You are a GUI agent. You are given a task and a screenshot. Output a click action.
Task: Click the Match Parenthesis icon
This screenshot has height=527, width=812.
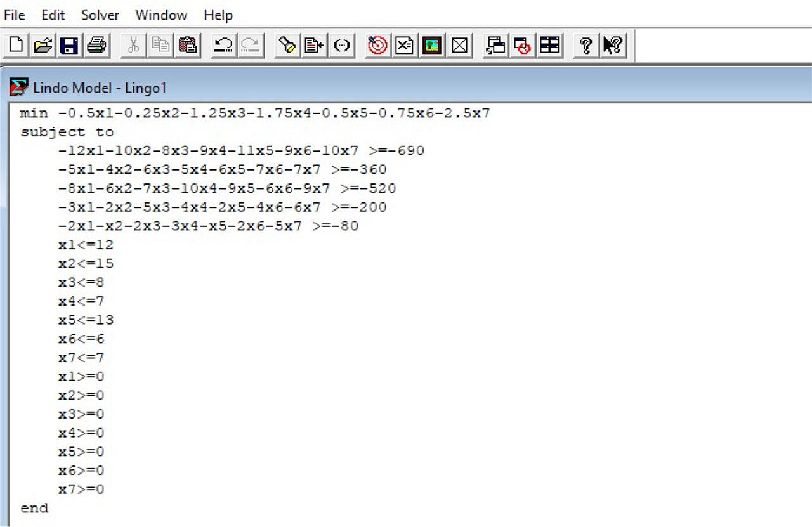341,46
